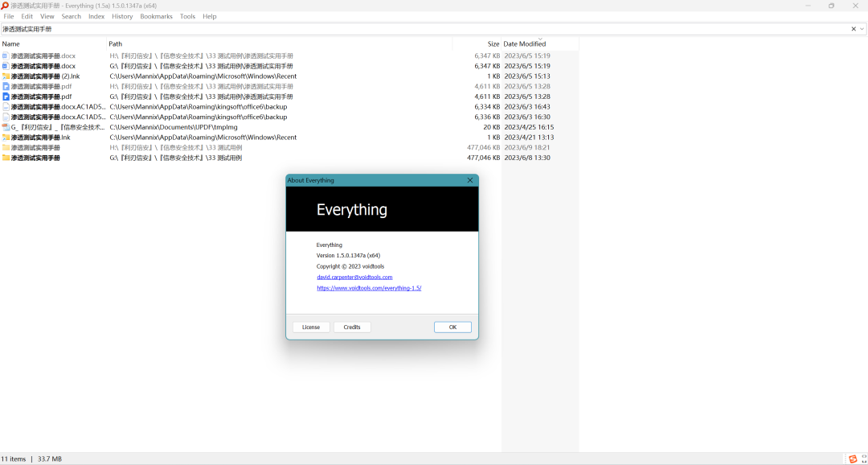The image size is (868, 465).
Task: Open the Help menu
Action: (209, 17)
